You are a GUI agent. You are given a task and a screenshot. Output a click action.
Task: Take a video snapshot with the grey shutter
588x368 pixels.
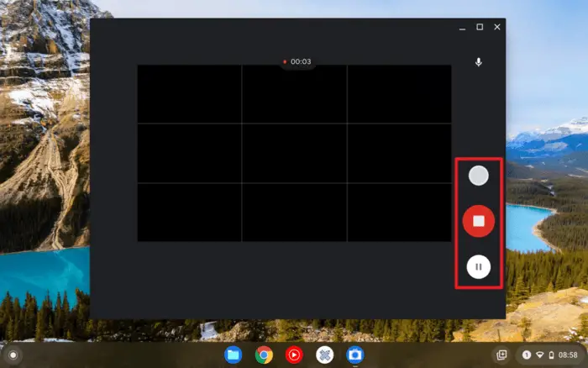478,176
